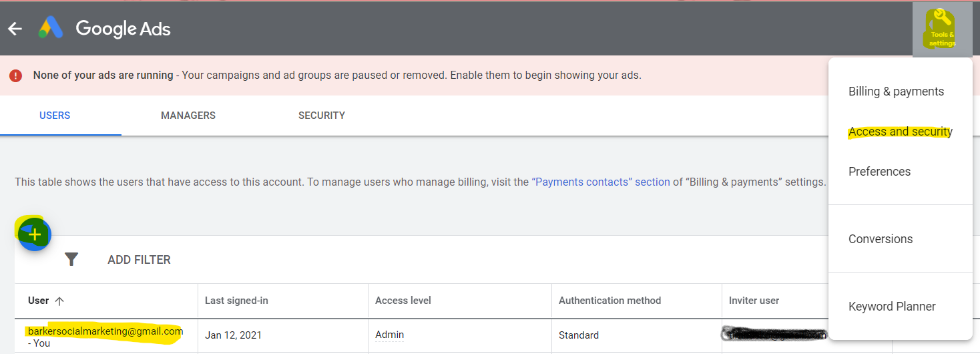Open the SECURITY tab
Viewport: 980px width, 354px height.
point(322,116)
